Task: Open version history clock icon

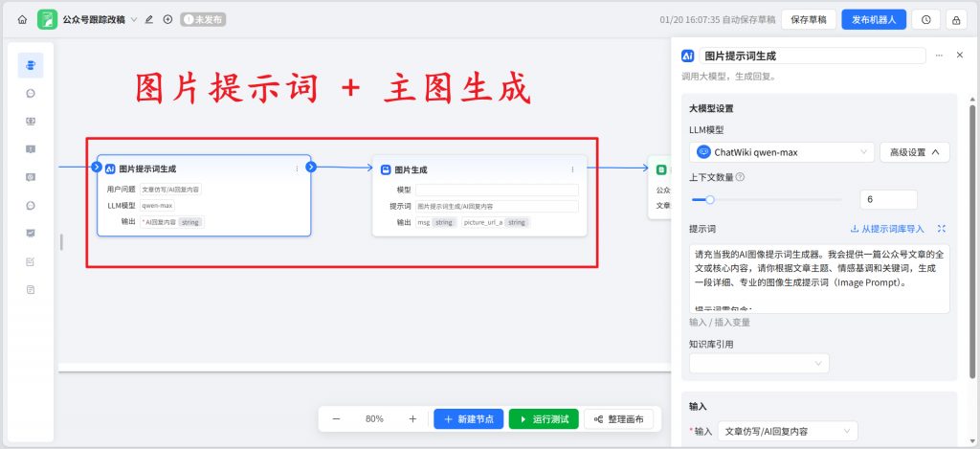Action: tap(925, 19)
